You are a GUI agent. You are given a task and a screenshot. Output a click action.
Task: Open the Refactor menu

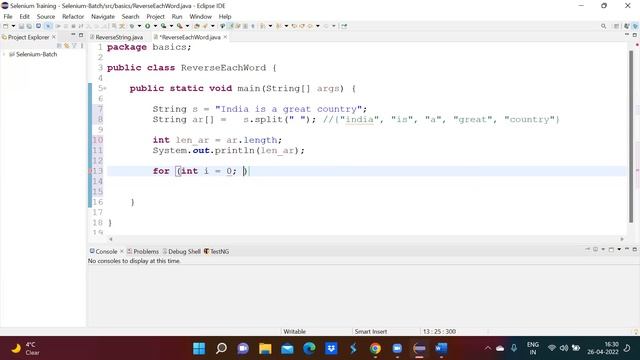click(73, 16)
